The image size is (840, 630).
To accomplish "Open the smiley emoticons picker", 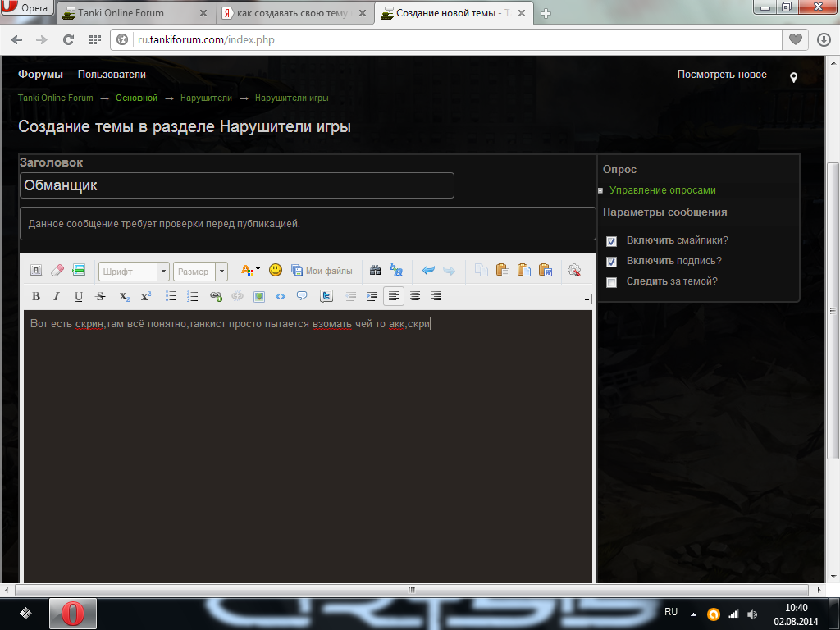I will point(276,271).
